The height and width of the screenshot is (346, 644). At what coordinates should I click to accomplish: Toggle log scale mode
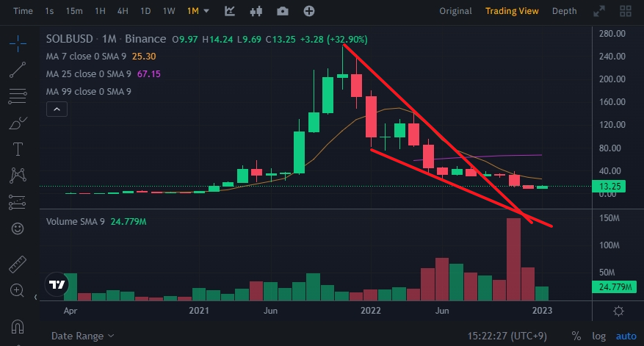pos(598,336)
